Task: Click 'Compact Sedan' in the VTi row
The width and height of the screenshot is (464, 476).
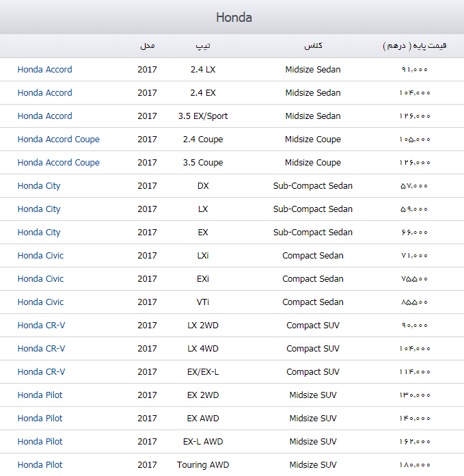Action: click(x=313, y=302)
